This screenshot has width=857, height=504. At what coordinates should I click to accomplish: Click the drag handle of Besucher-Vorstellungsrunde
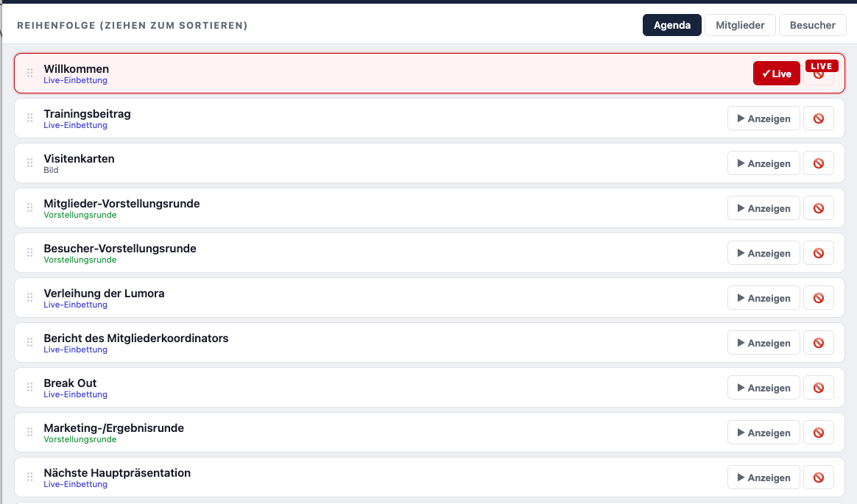tap(30, 252)
